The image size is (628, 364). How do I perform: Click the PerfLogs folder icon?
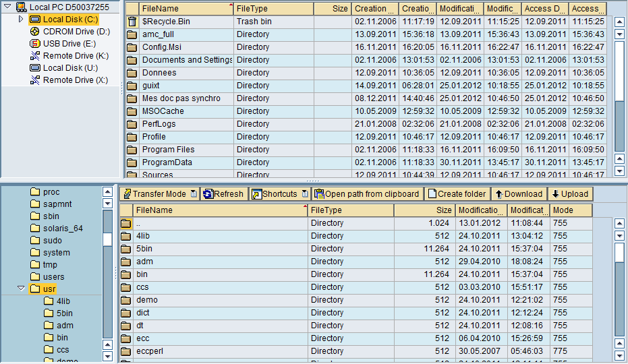[x=132, y=125]
